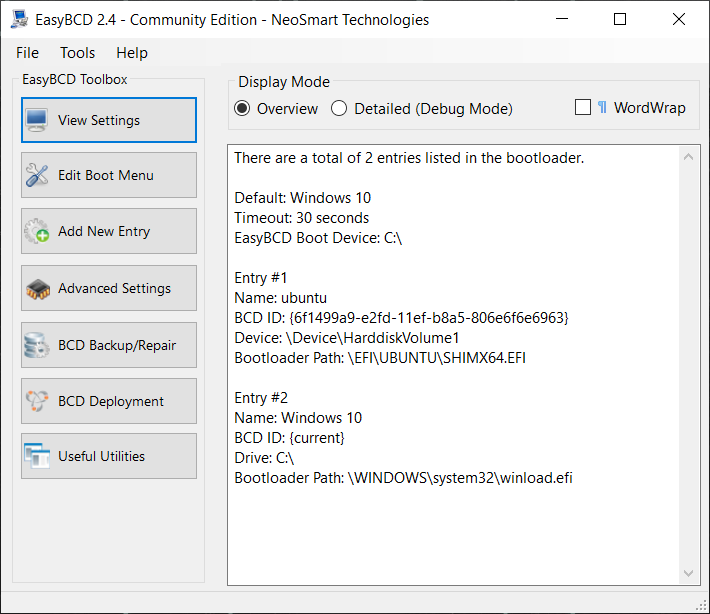710x614 pixels.
Task: Click inside the bootloader entries text area
Action: pos(454,365)
